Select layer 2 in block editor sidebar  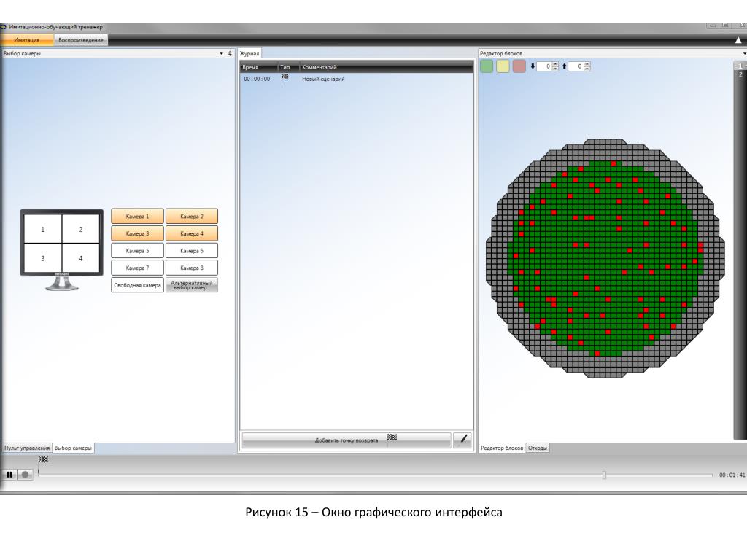point(740,74)
